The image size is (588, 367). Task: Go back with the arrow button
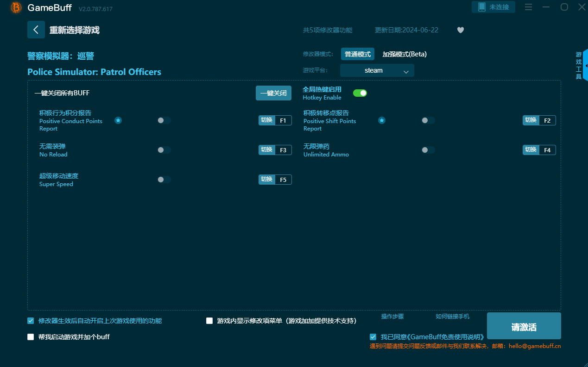coord(36,30)
